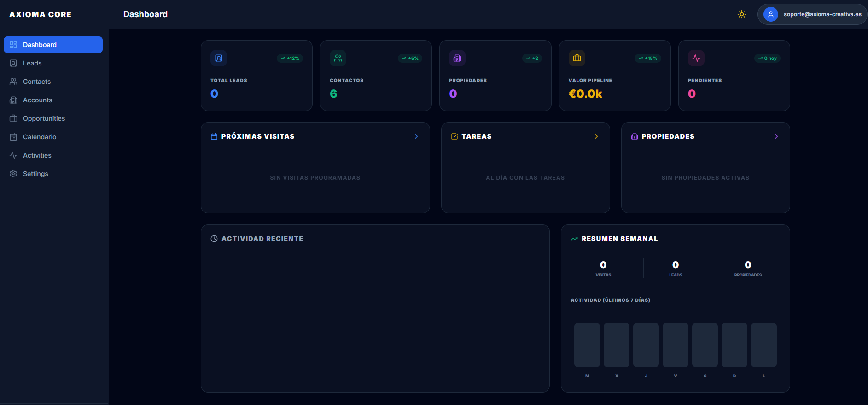Click the Settings gear icon in sidebar

pyautogui.click(x=13, y=174)
